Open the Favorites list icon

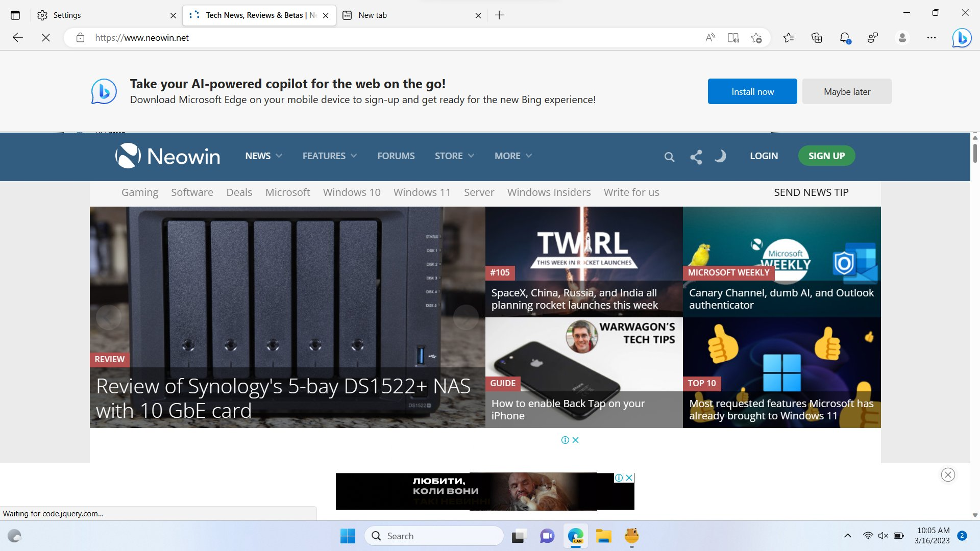(789, 38)
